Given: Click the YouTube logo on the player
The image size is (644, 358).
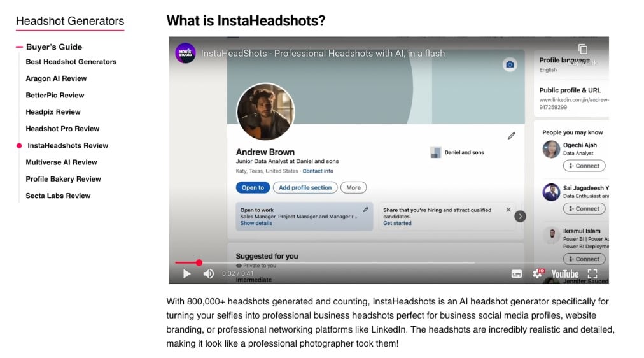Looking at the screenshot, I should pos(564,274).
